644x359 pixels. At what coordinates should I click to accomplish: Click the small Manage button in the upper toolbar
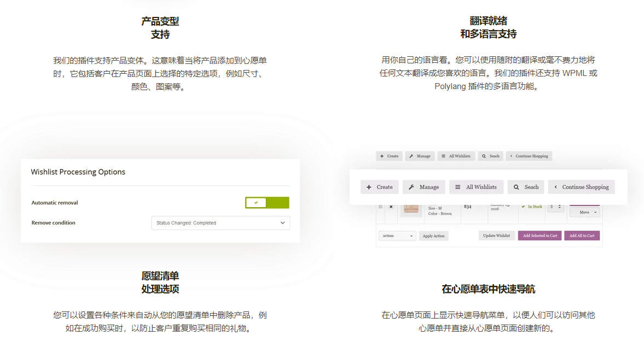(x=420, y=156)
